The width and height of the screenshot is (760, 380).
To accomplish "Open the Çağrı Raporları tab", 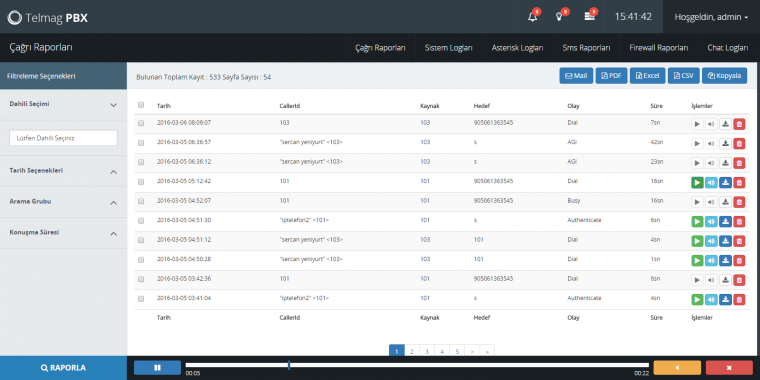I will (380, 48).
